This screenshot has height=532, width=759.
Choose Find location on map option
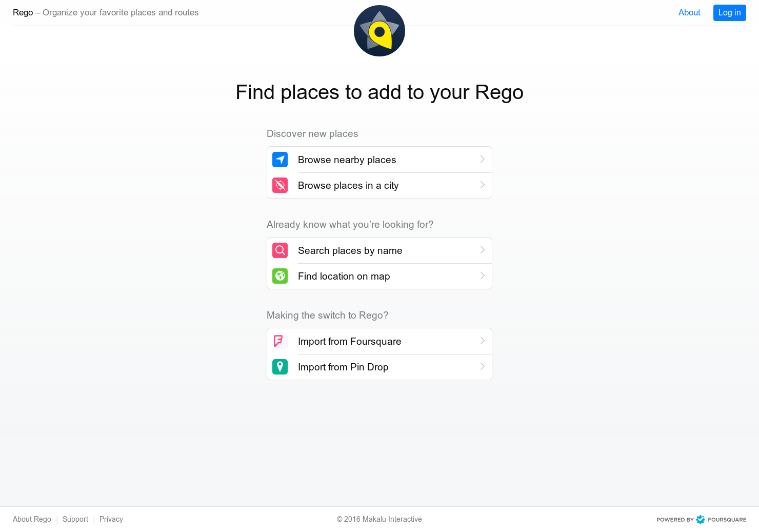[344, 276]
